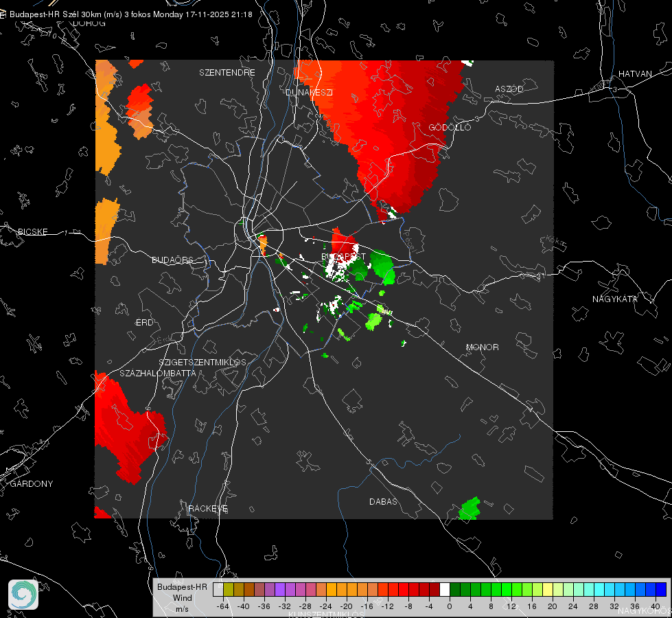Click the SZENTENDRE map label
Image resolution: width=672 pixels, height=618 pixels.
[227, 73]
